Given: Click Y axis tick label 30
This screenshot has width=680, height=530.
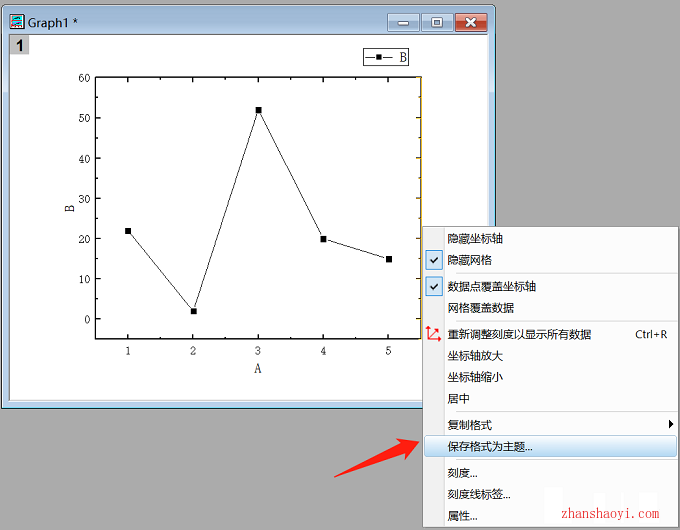Looking at the screenshot, I should coord(84,199).
